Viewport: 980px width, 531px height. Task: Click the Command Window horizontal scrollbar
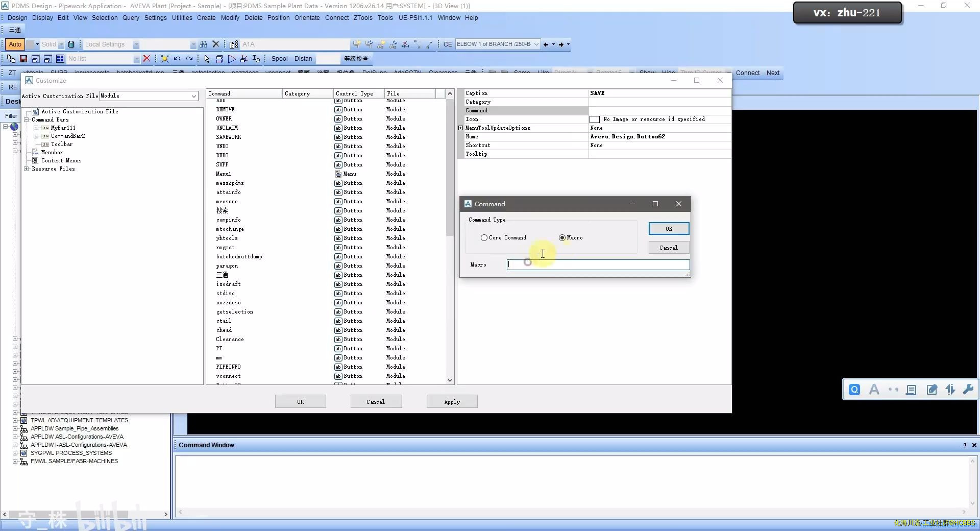tap(572, 512)
